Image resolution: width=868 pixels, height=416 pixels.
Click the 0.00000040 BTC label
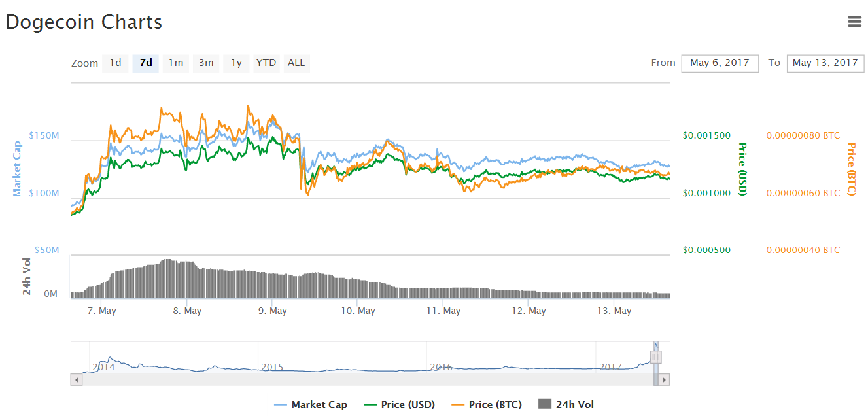(x=803, y=250)
